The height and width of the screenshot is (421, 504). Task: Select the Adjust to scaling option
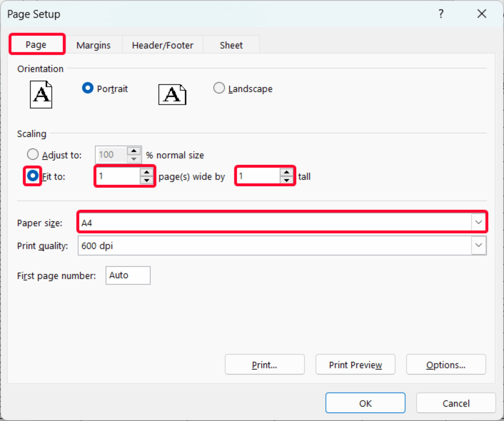coord(33,154)
